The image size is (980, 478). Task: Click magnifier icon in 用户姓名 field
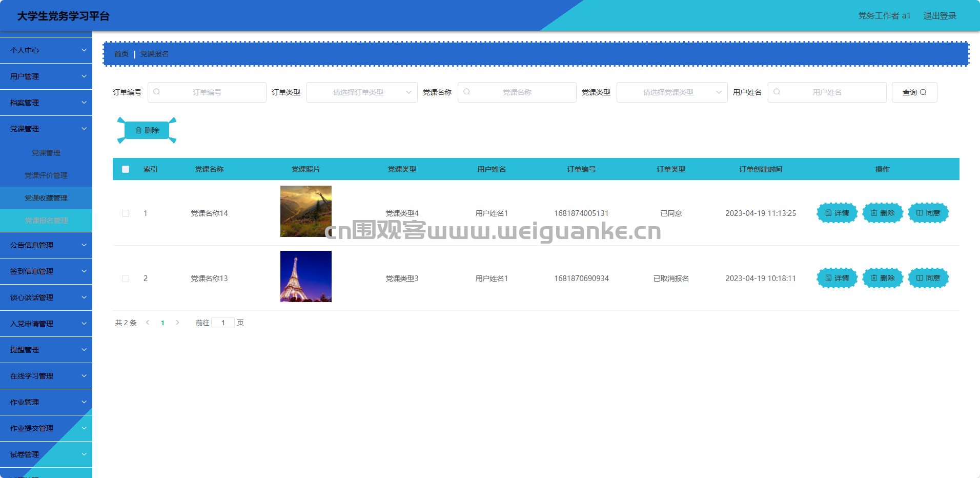click(777, 92)
